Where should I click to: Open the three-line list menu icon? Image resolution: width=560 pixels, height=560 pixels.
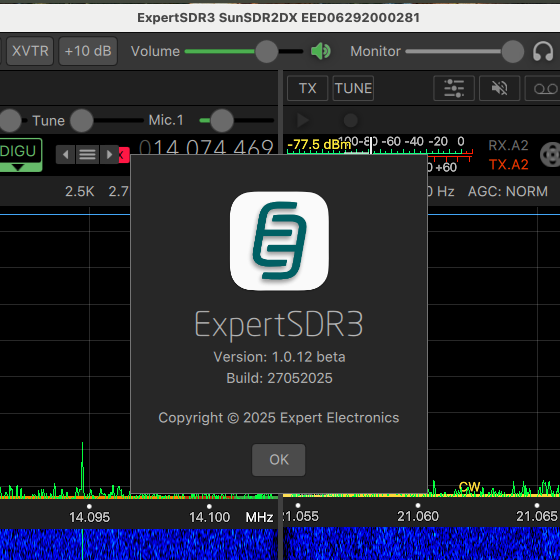coord(87,155)
